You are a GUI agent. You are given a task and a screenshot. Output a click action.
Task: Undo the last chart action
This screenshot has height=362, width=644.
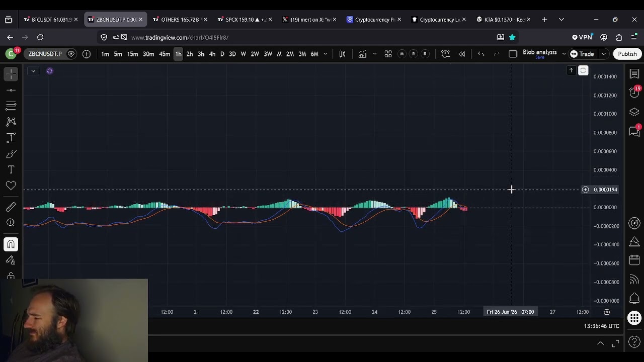click(481, 54)
